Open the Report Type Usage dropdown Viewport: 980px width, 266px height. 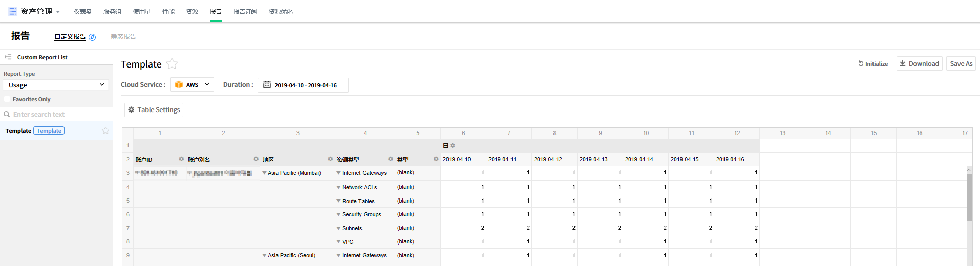pos(56,85)
